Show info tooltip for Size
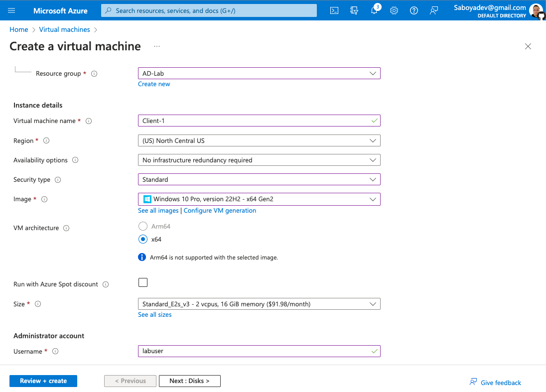 pyautogui.click(x=38, y=304)
